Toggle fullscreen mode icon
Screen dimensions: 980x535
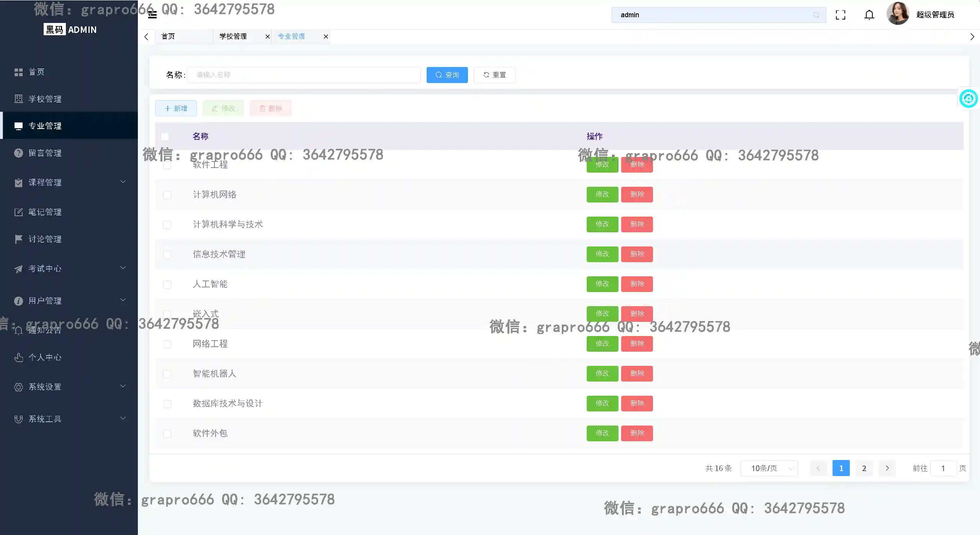coord(840,15)
